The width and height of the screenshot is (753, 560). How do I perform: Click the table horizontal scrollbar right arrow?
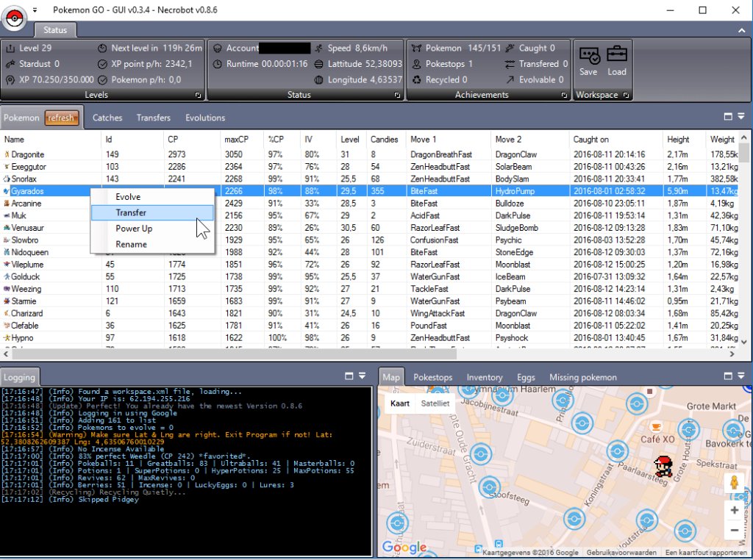pyautogui.click(x=732, y=354)
